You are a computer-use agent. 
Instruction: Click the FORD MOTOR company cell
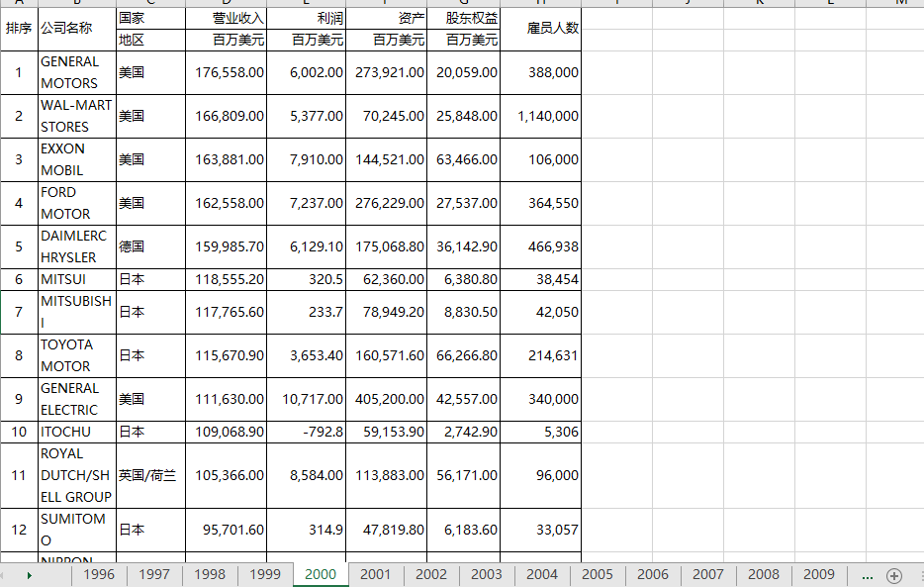tap(77, 203)
